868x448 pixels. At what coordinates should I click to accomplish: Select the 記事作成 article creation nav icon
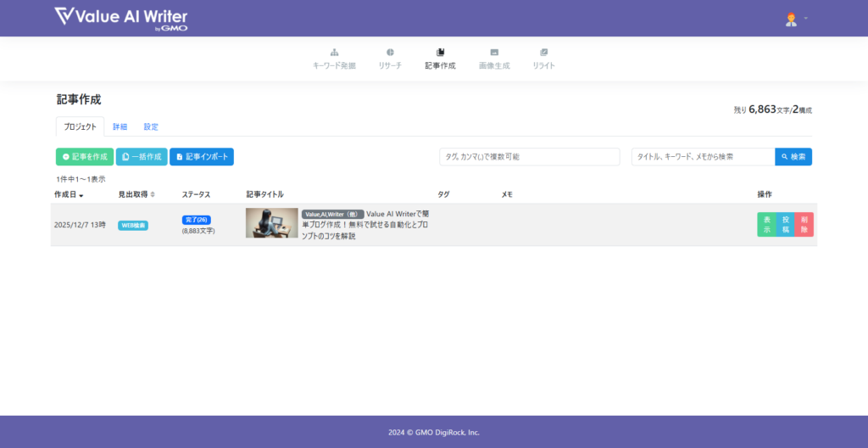pos(440,53)
